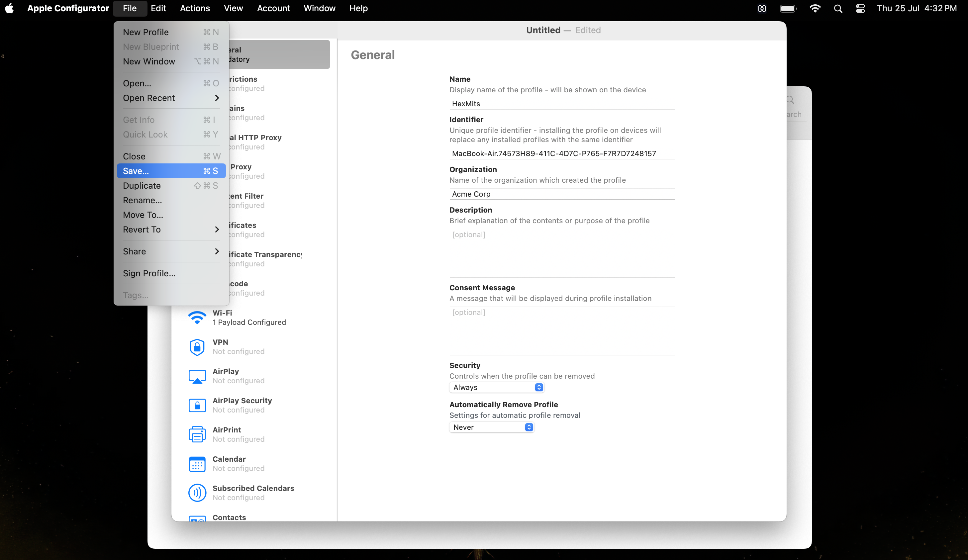968x560 pixels.
Task: Click the Description text area
Action: (562, 253)
